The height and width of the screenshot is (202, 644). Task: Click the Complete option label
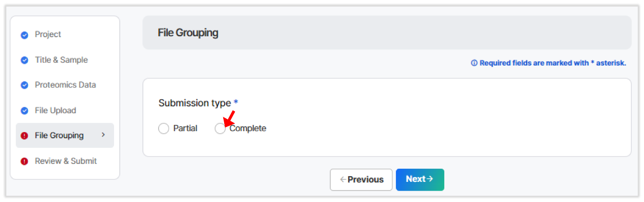tap(248, 129)
